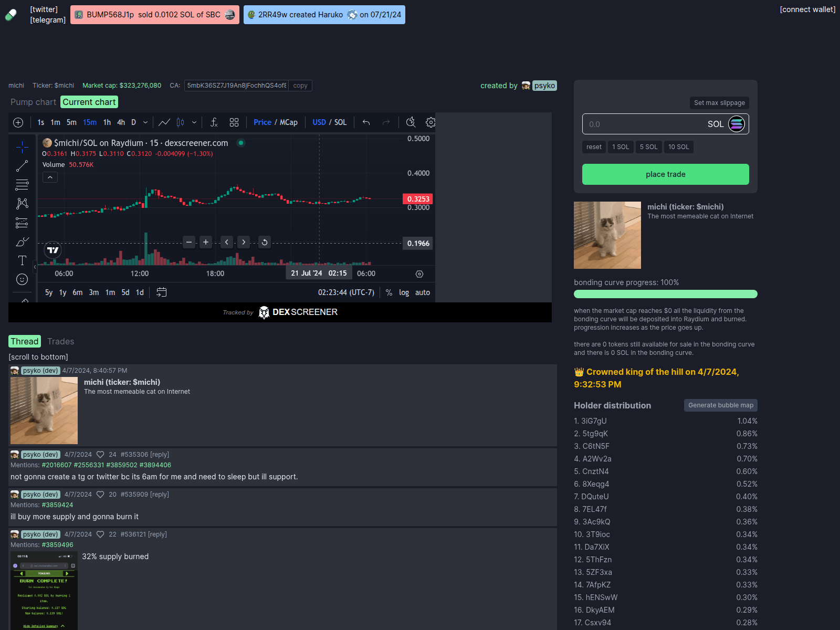Viewport: 840px width, 630px height.
Task: Enable auto scale mode
Action: point(423,292)
